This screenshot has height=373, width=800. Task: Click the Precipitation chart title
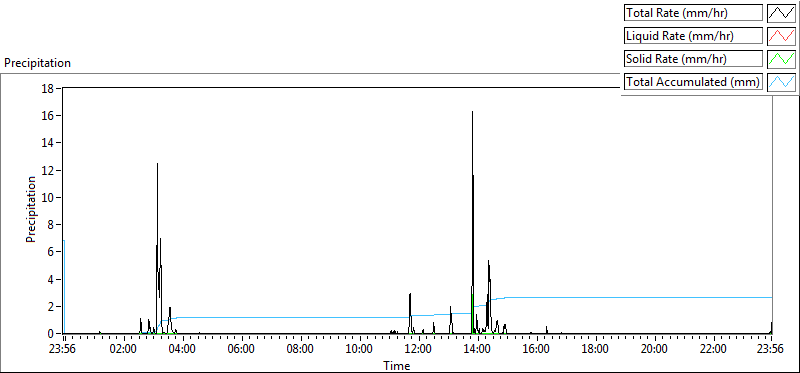(37, 63)
